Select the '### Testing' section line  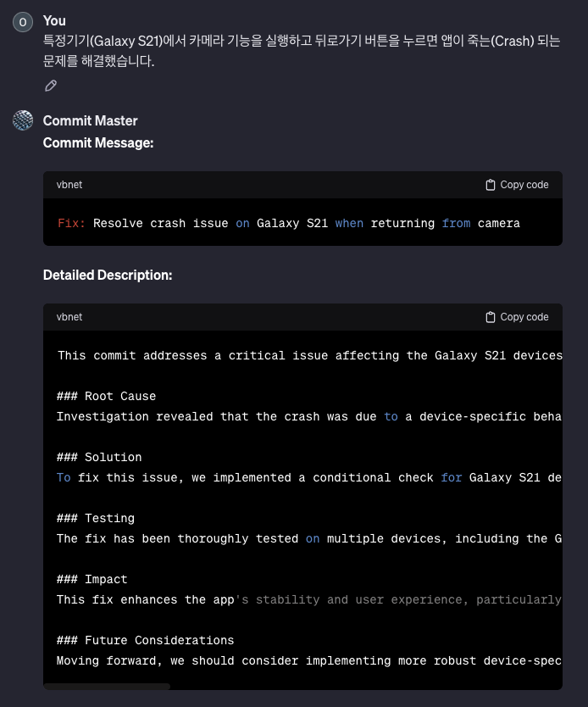click(95, 518)
